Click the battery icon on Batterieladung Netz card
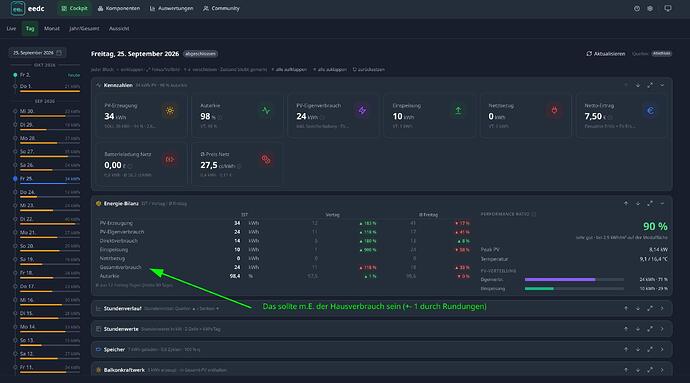This screenshot has width=690, height=383. [x=170, y=159]
